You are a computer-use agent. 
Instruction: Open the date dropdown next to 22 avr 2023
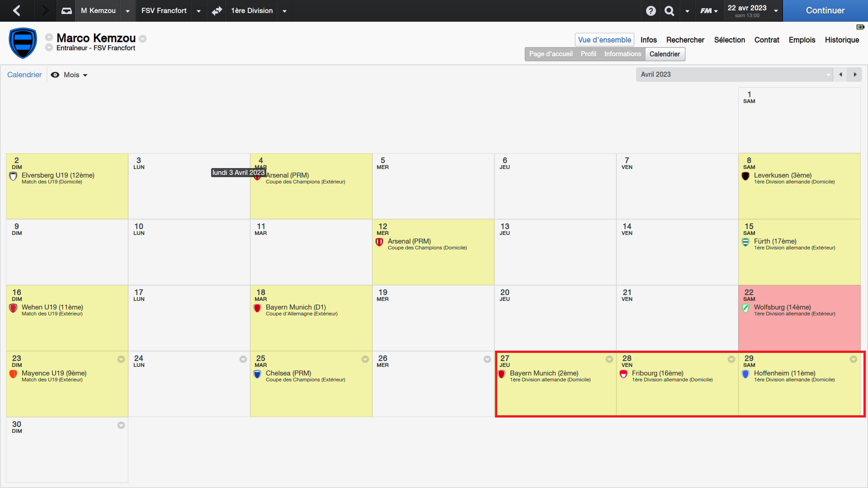pos(776,11)
